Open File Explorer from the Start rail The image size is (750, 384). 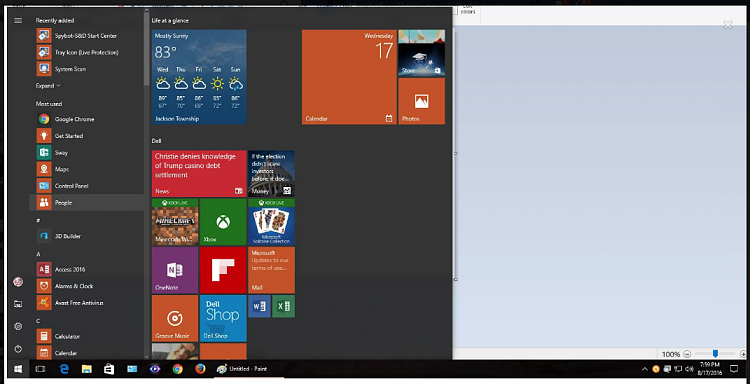[18, 304]
